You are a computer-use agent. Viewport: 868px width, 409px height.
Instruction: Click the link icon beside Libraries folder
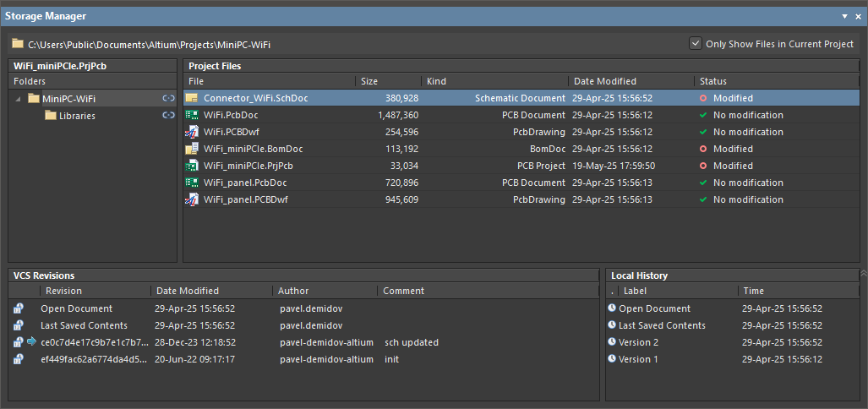pos(168,116)
